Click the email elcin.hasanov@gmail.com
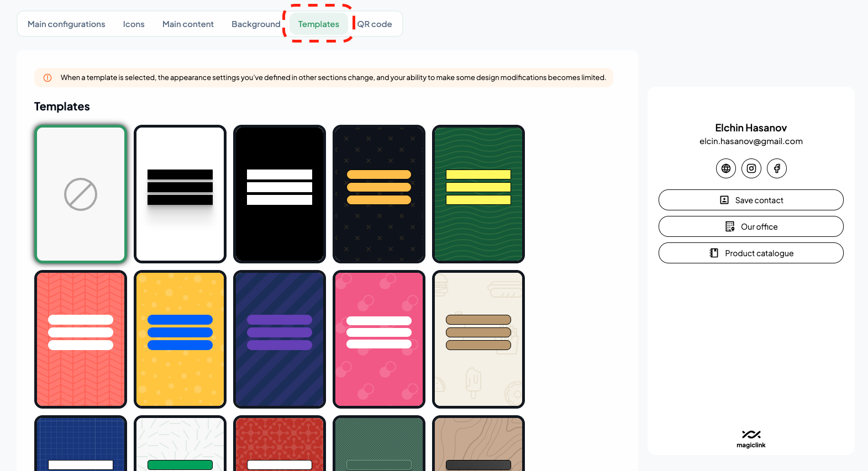Viewport: 868px width, 471px height. tap(751, 141)
